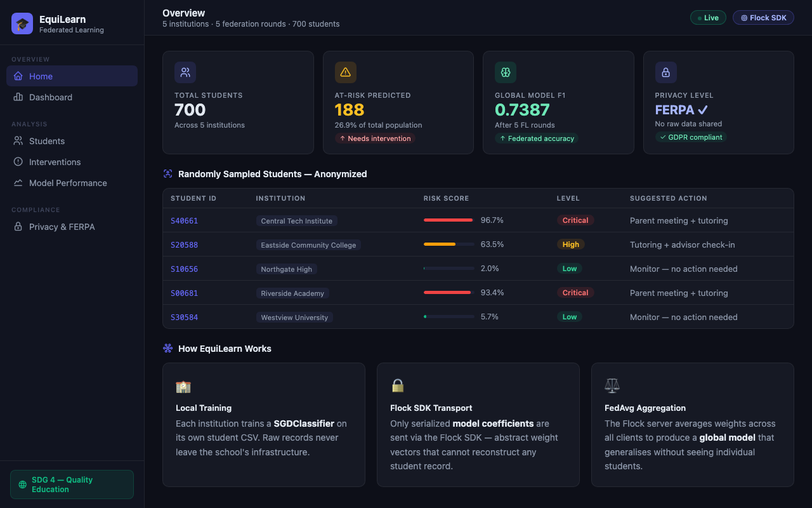Click the 5.7% risk score bar
812x508 pixels.
pos(449,317)
